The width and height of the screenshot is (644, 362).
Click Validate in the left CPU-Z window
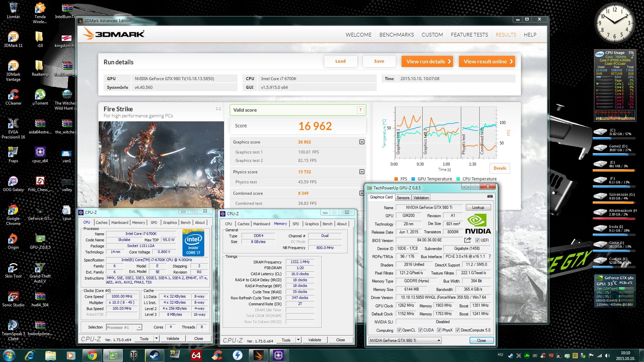(x=173, y=339)
